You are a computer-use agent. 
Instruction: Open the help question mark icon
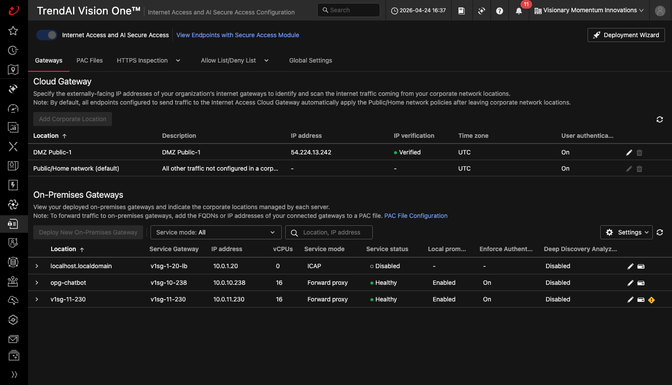[499, 11]
